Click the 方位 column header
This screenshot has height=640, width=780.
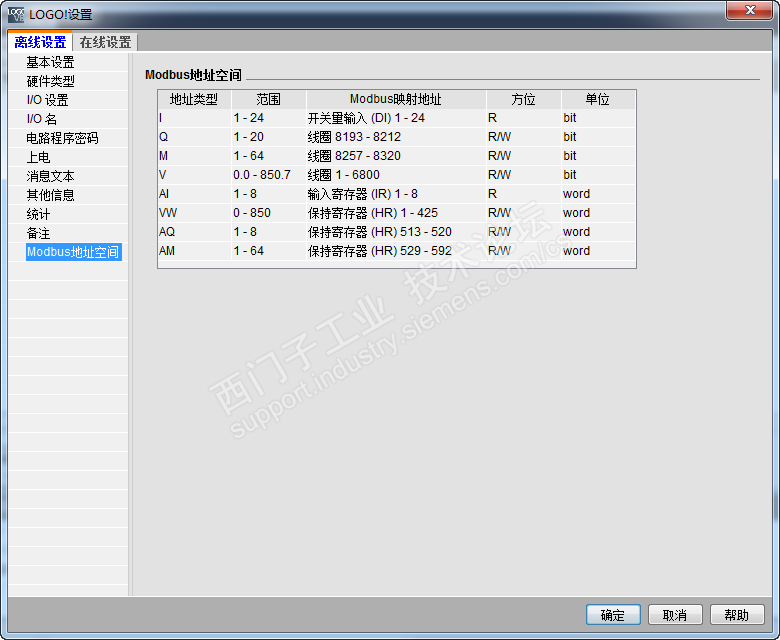click(523, 99)
